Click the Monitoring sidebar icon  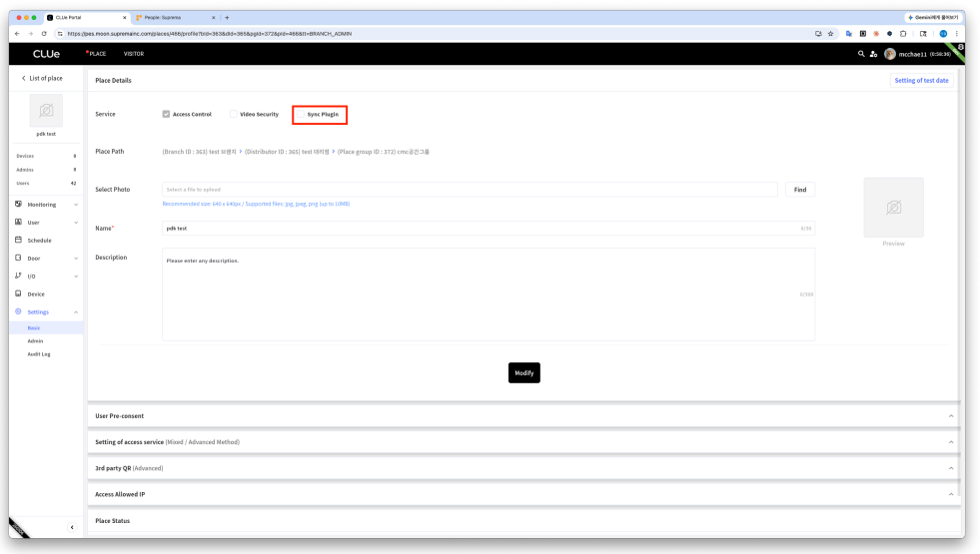pos(18,205)
